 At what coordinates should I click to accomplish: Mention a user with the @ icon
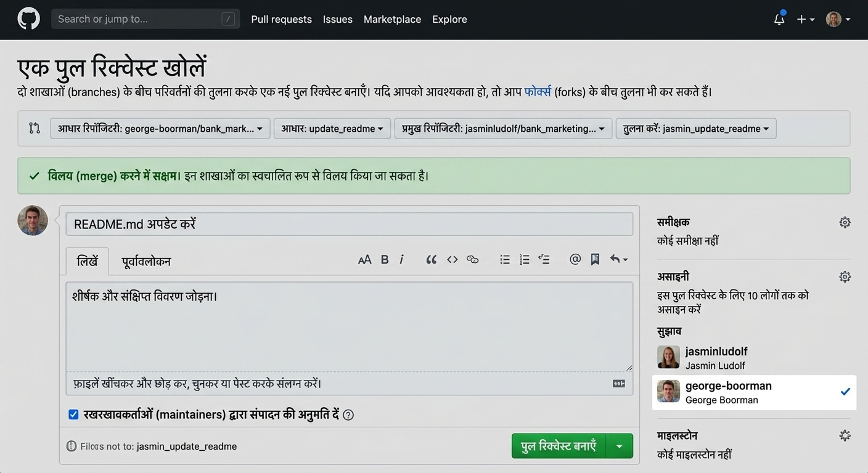575,259
